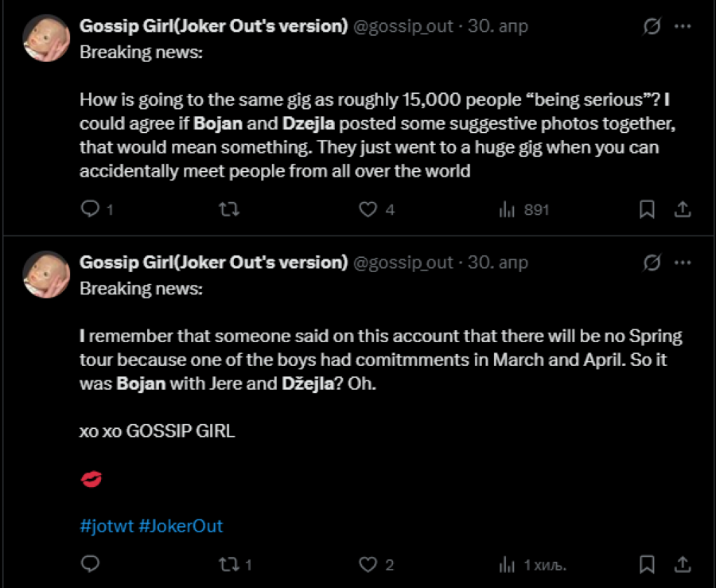Open more options menu on second tweet
Image resolution: width=716 pixels, height=588 pixels.
click(683, 263)
